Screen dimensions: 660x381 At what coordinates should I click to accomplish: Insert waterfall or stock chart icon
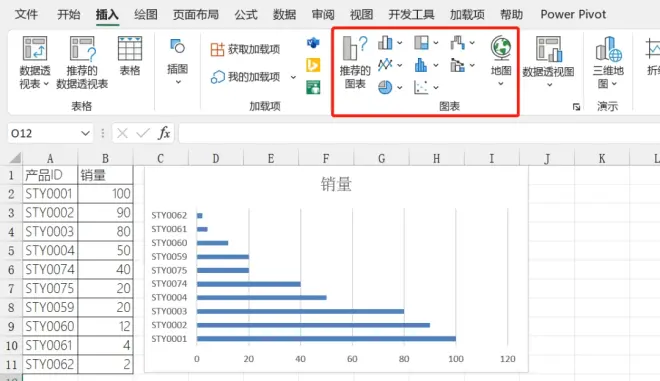pos(458,43)
